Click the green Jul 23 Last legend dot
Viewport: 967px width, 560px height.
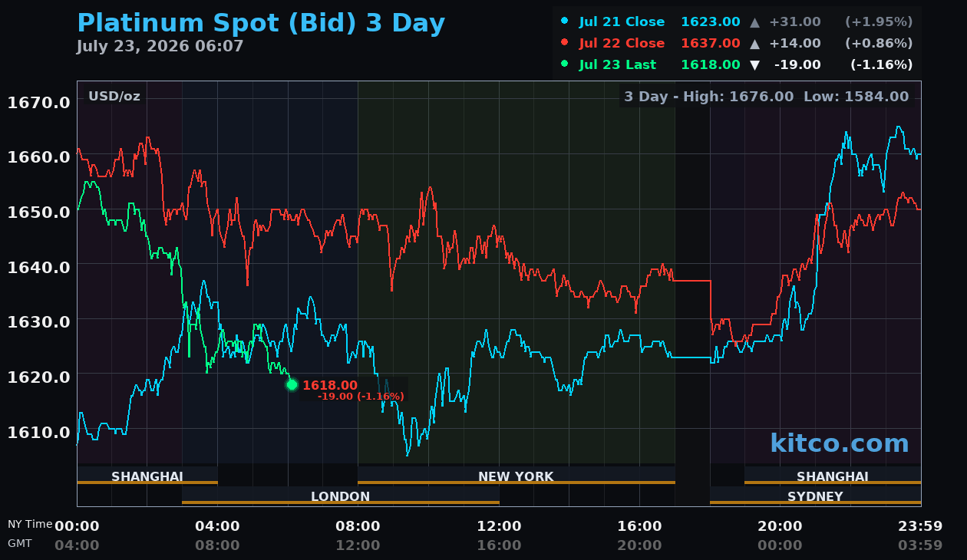565,64
